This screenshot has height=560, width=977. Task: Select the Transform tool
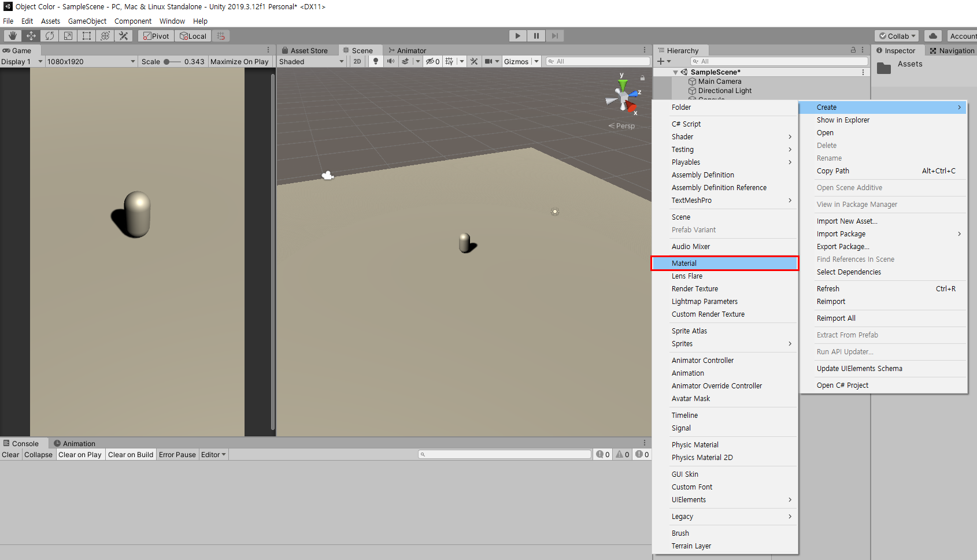point(105,36)
